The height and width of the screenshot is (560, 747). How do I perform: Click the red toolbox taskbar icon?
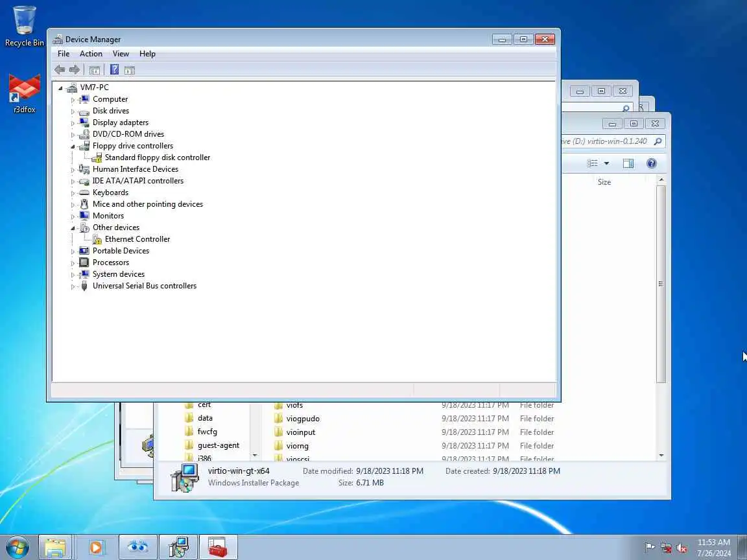click(218, 548)
